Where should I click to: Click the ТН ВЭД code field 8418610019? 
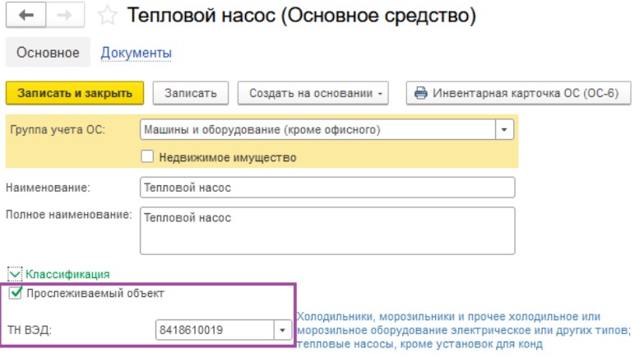[215, 330]
